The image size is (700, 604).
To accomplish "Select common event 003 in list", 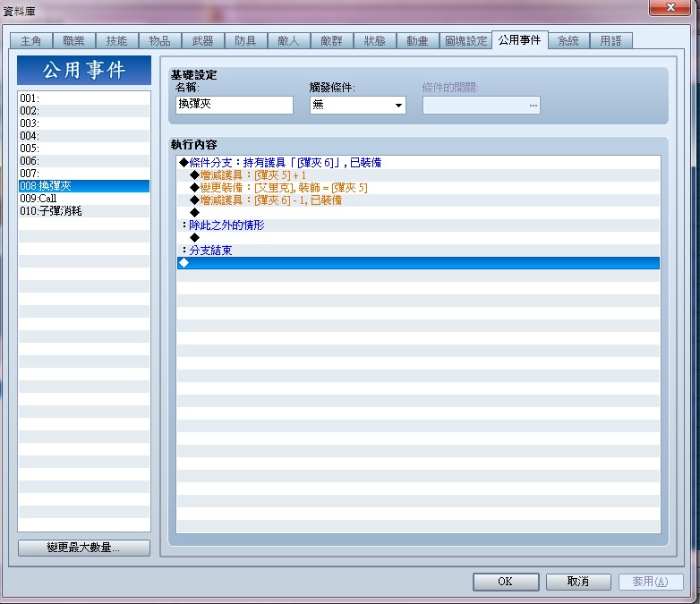I will (84, 123).
